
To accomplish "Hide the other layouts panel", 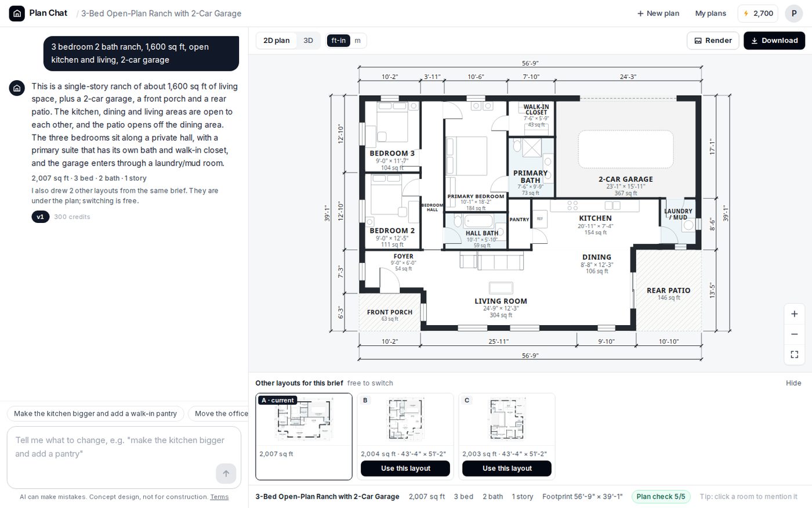I will pos(793,383).
